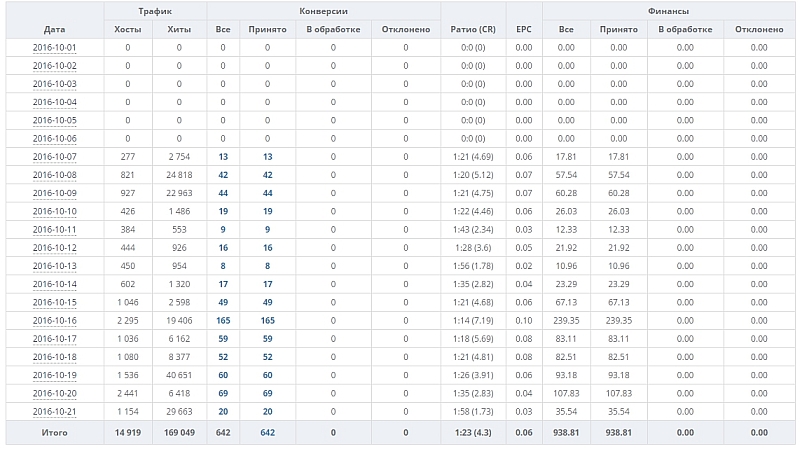Click 165 in the conversions Все column
Viewport: 800px width, 451px height.
tap(223, 320)
